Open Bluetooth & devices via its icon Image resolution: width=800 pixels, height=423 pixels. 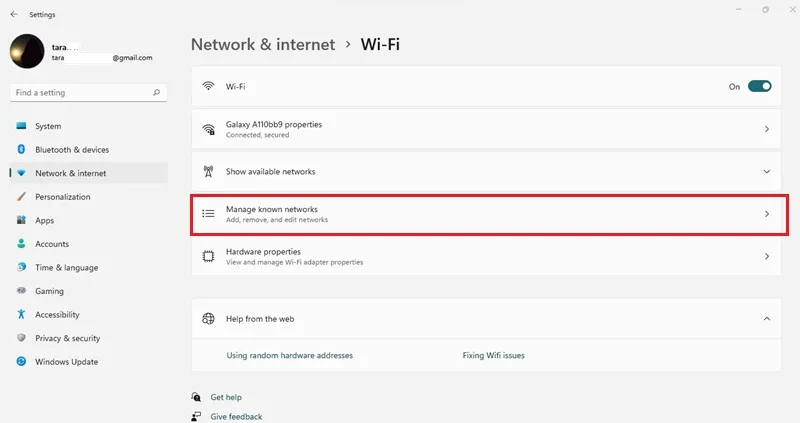(21, 149)
